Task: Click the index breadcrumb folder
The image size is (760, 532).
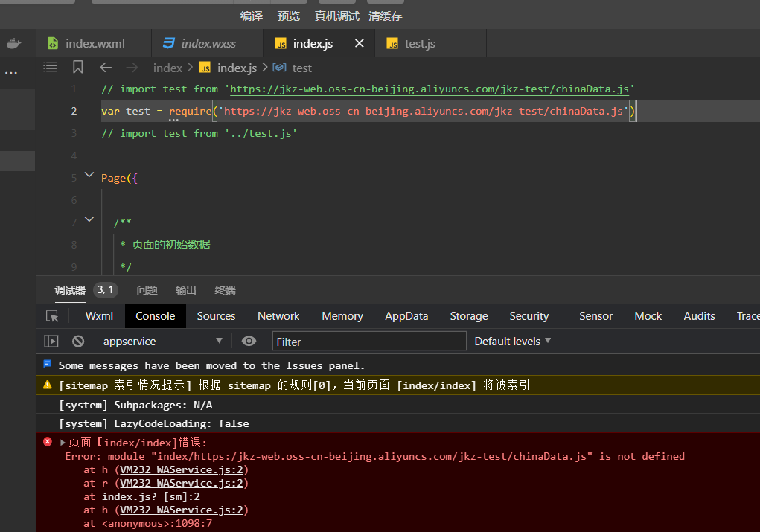Action: click(167, 68)
